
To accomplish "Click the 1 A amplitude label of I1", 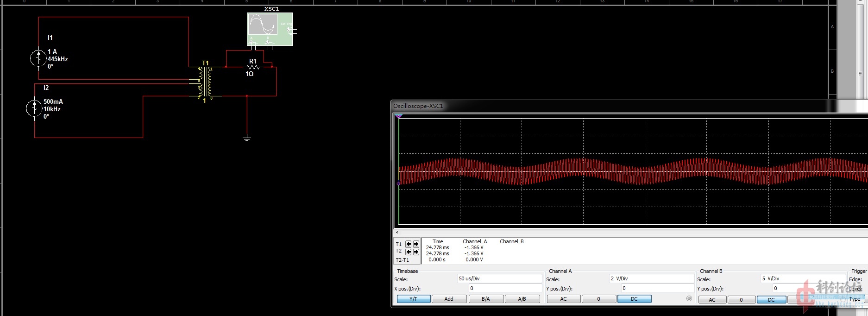I will click(x=52, y=51).
